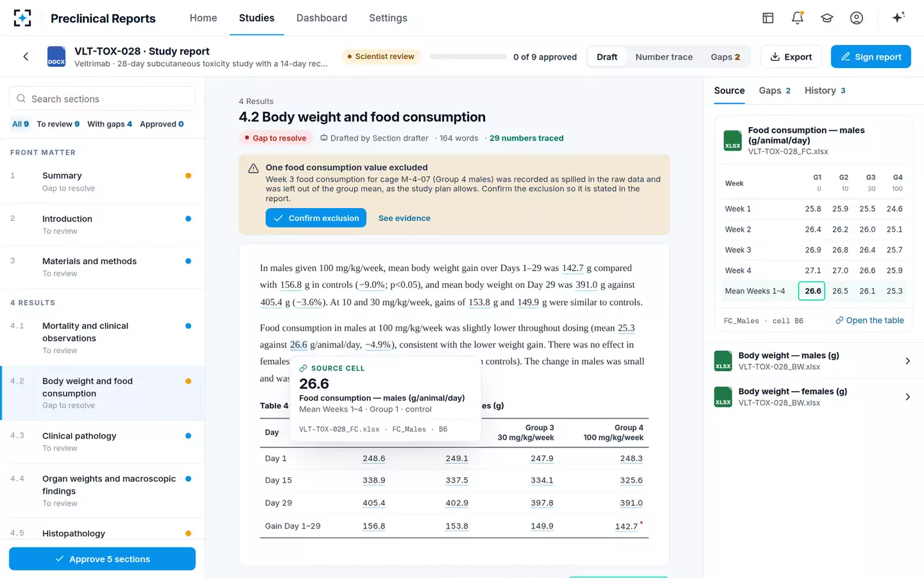The image size is (924, 578).
Task: Filter sections by To review
Action: tap(58, 124)
